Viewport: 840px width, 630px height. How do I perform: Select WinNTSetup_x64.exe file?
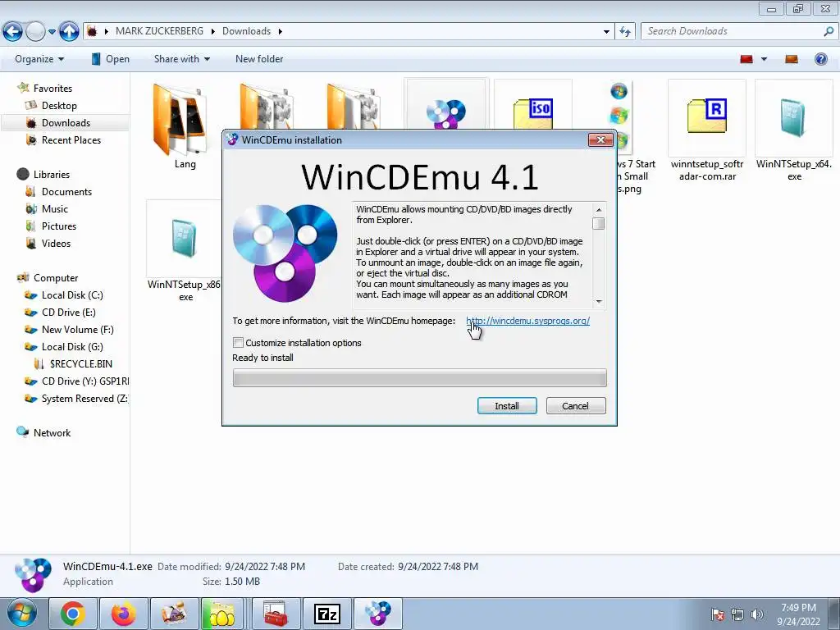tap(794, 131)
